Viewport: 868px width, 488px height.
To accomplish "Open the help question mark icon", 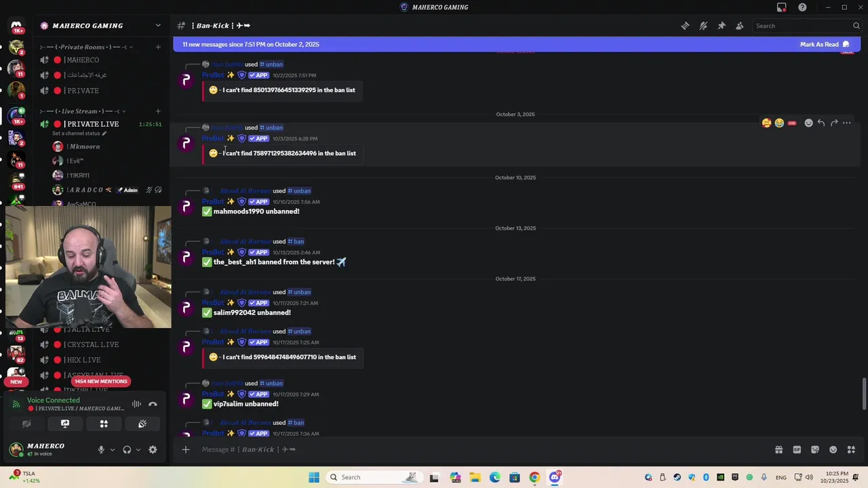I will click(802, 7).
